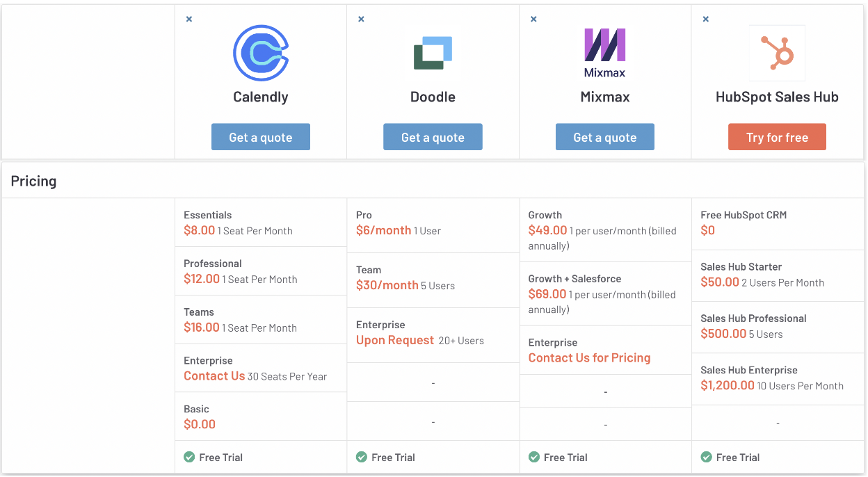
Task: Click the Doodle logo
Action: 433,53
